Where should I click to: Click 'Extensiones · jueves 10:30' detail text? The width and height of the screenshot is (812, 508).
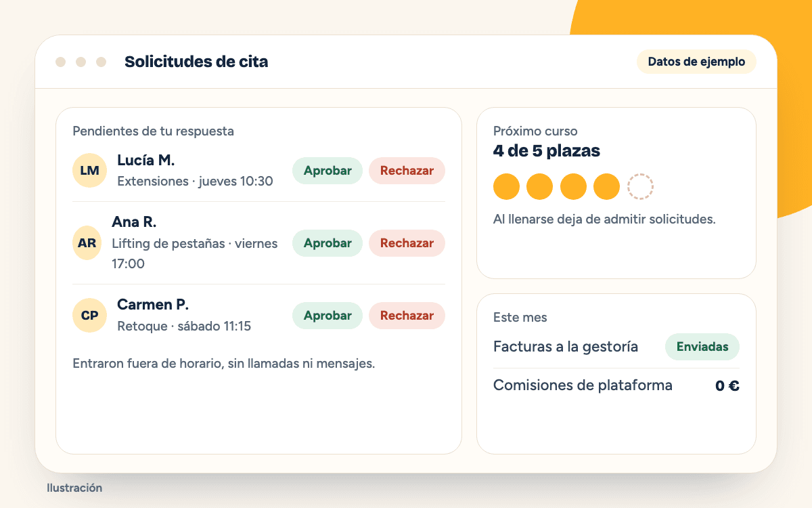pos(195,182)
